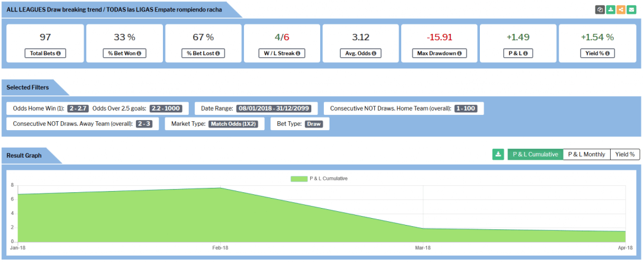The width and height of the screenshot is (644, 262).
Task: Click the W / L Streak info label
Action: click(x=282, y=53)
